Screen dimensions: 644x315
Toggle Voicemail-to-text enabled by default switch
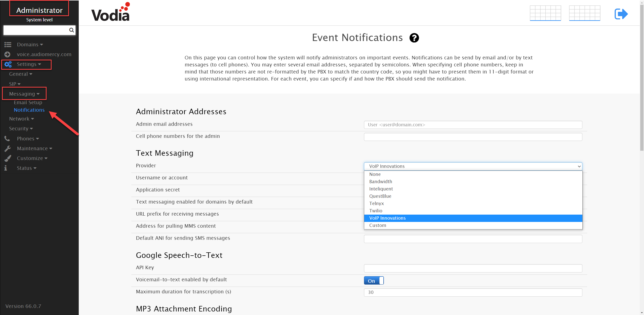[x=374, y=281]
